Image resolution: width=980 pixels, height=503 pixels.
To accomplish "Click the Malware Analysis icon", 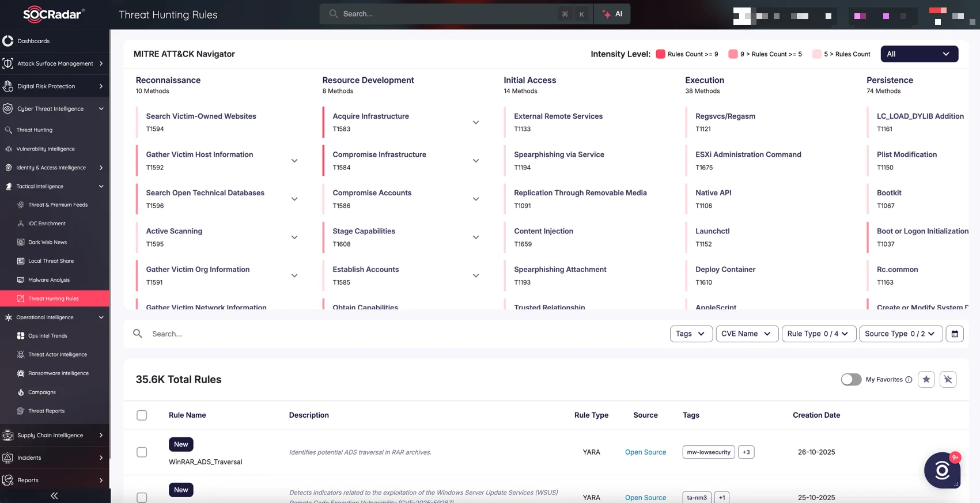I will point(21,280).
